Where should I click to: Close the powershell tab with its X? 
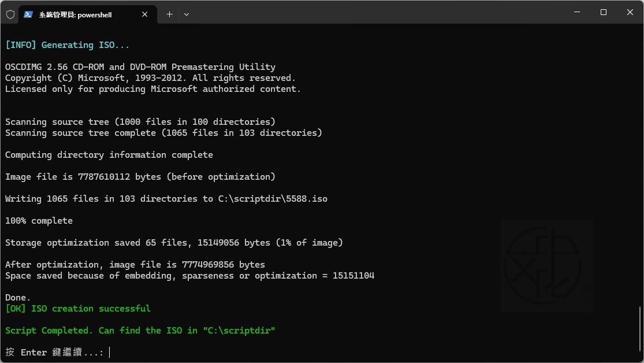click(145, 14)
